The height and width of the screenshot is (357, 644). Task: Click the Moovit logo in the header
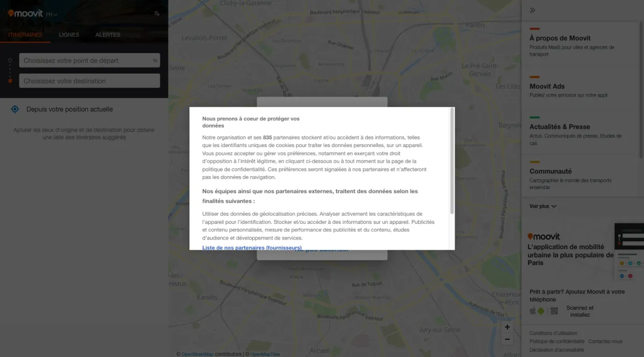[x=25, y=13]
